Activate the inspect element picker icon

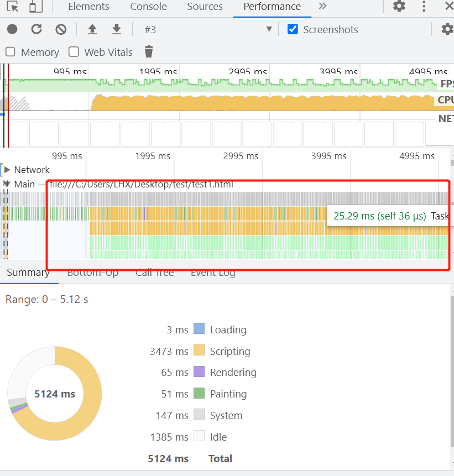tap(13, 6)
